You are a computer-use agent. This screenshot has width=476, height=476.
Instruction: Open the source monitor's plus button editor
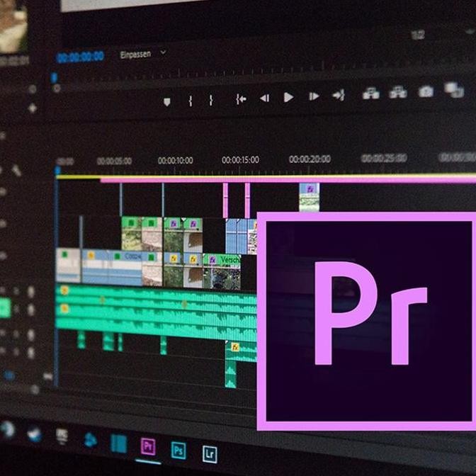[32, 108]
